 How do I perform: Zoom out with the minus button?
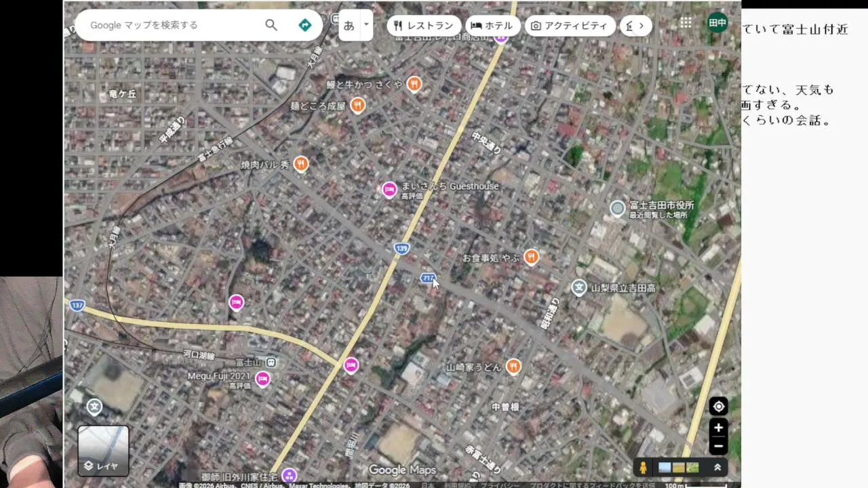[719, 446]
